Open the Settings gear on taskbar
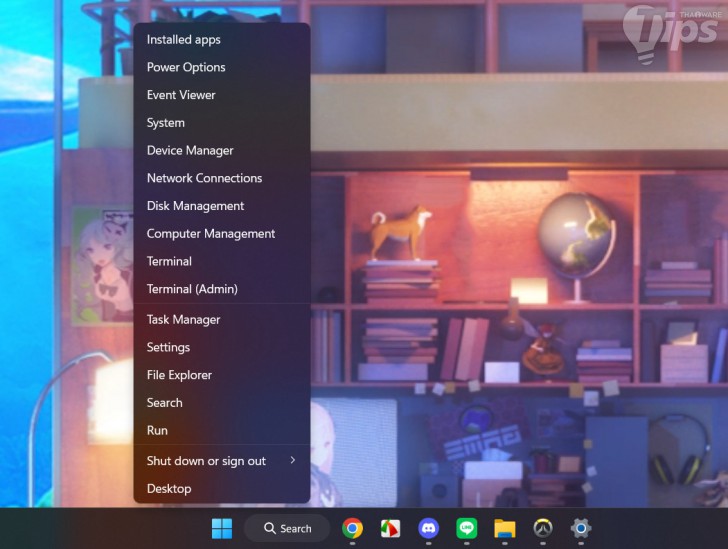This screenshot has height=549, width=728. [581, 529]
